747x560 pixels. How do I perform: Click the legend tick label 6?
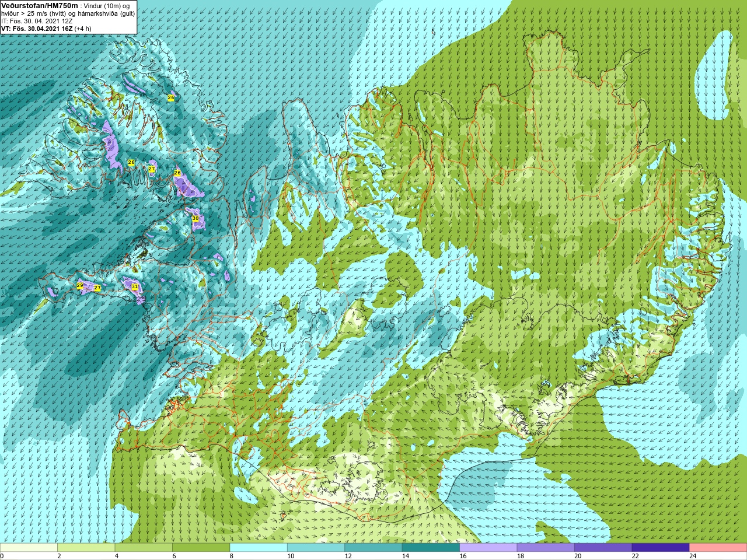tap(174, 556)
